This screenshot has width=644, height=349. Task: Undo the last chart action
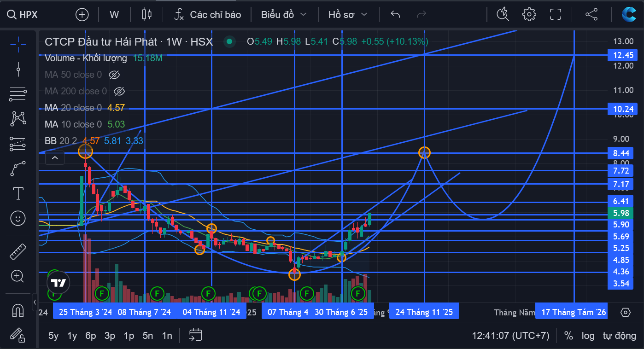[395, 14]
